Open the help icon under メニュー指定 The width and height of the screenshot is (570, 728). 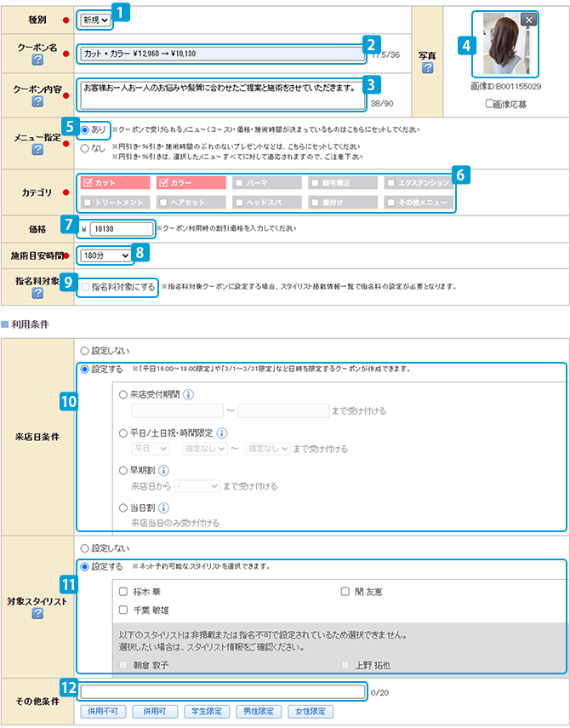point(37,149)
